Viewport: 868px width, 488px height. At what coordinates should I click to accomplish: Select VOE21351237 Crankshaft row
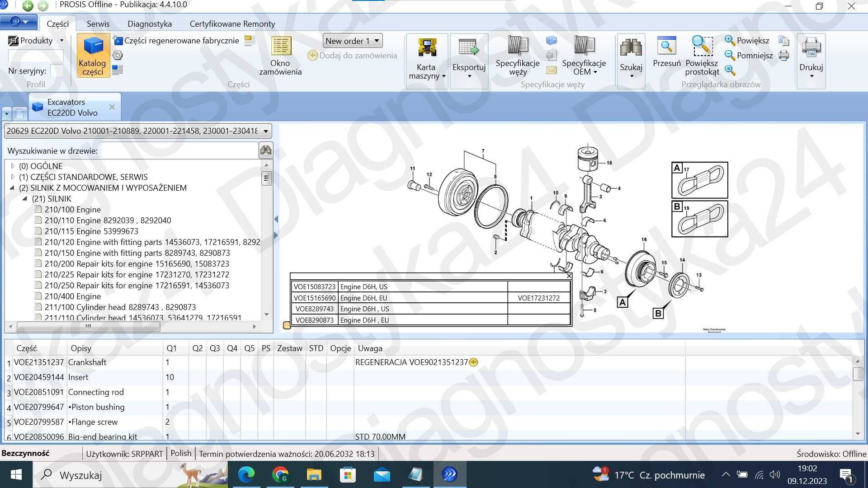pyautogui.click(x=429, y=362)
